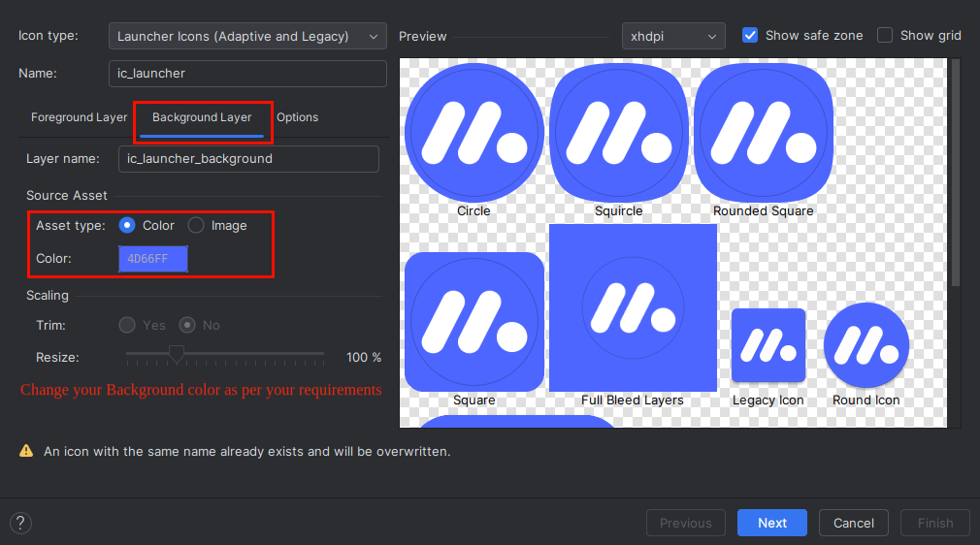
Task: Click the Round Icon preview
Action: click(866, 345)
